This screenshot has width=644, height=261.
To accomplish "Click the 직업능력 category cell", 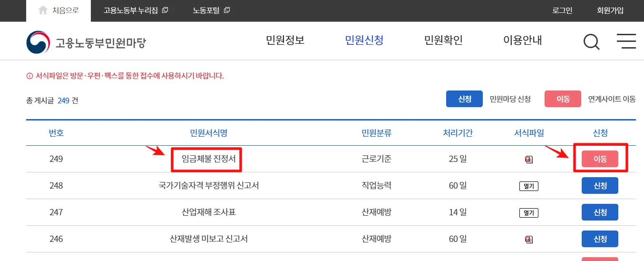I will (x=376, y=185).
